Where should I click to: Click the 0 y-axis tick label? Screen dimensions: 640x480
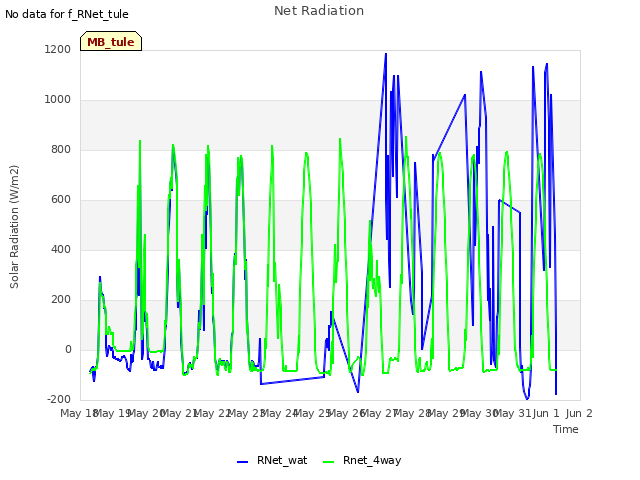coord(68,349)
